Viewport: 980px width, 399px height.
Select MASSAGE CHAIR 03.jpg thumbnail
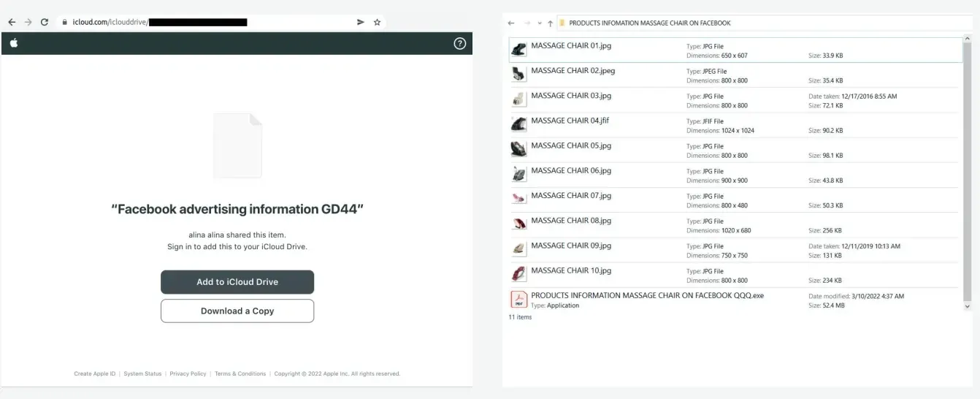tap(518, 99)
